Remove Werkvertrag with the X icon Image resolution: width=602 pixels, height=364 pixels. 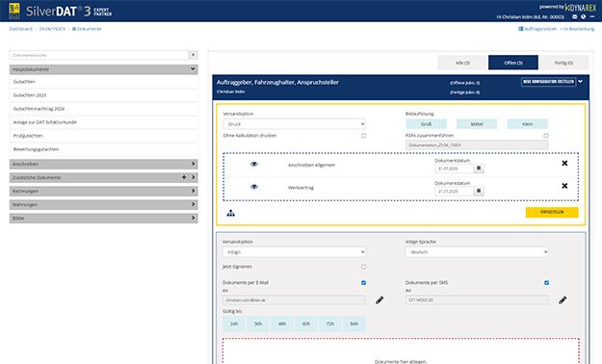[564, 186]
